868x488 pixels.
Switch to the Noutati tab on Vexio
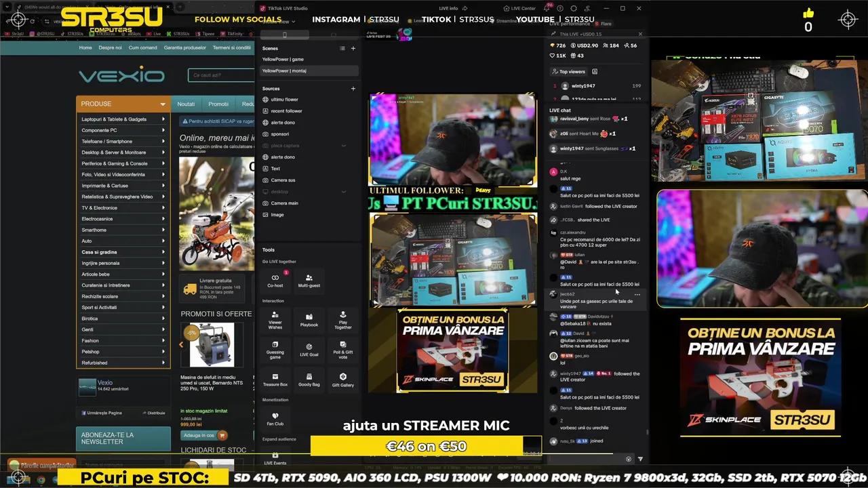(186, 104)
